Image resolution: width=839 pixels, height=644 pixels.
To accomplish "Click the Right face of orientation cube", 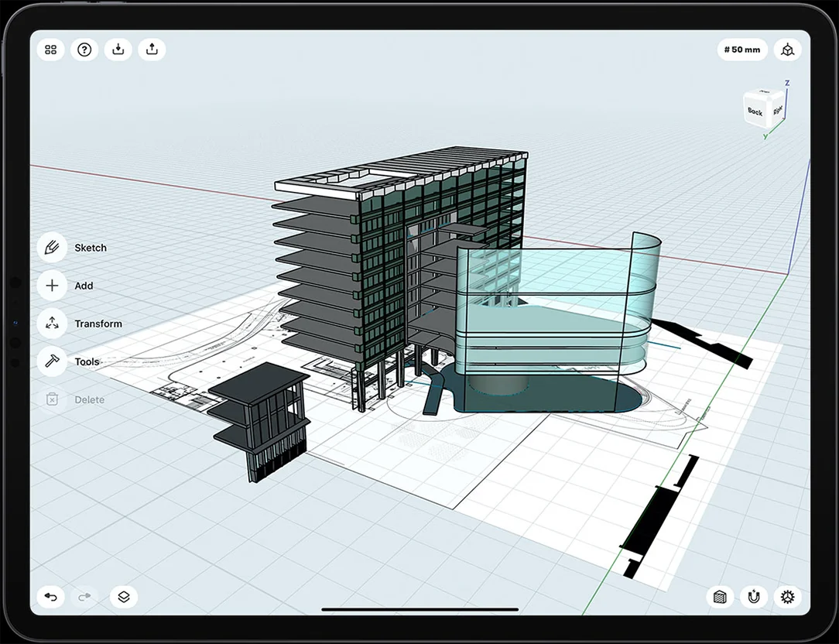I will point(777,110).
